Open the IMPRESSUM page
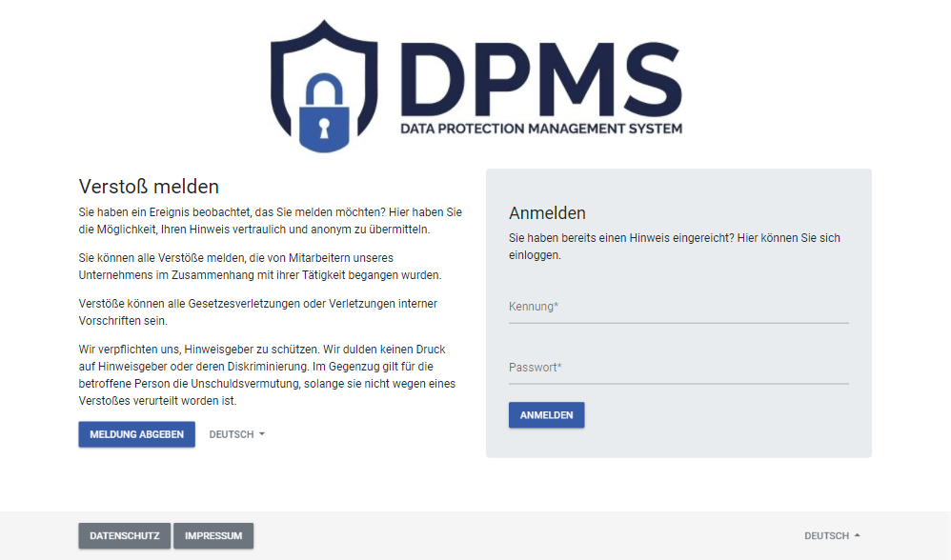 (x=213, y=536)
